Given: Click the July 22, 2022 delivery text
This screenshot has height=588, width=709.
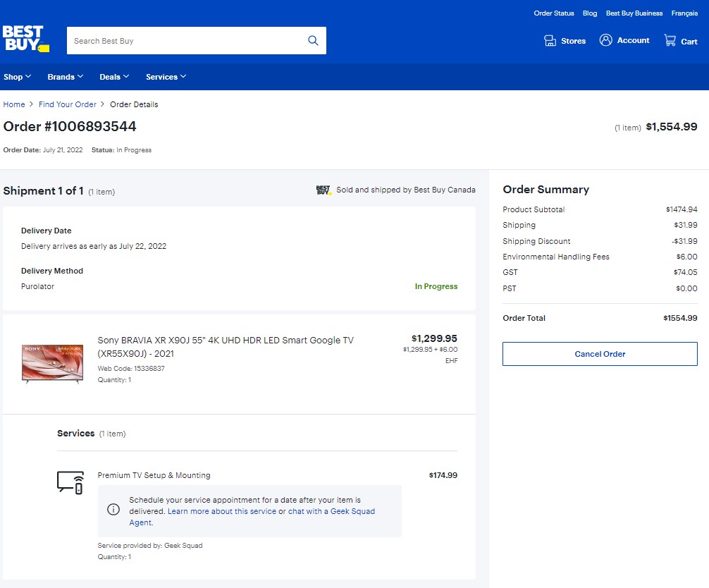Looking at the screenshot, I should point(94,247).
